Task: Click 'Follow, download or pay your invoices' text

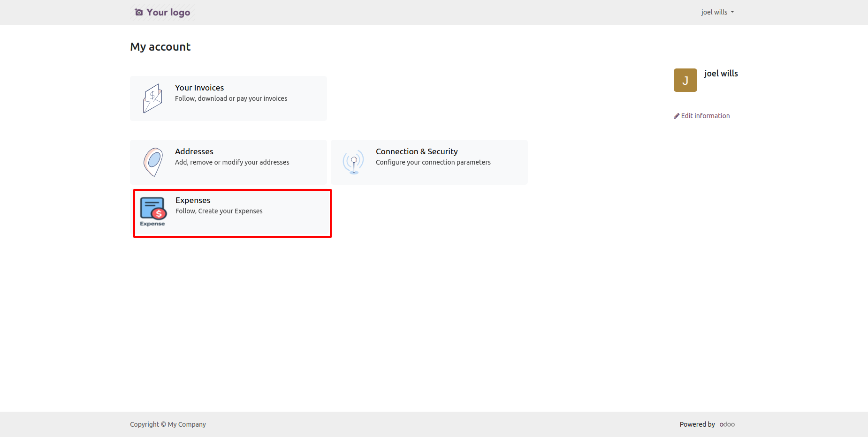Action: [231, 98]
